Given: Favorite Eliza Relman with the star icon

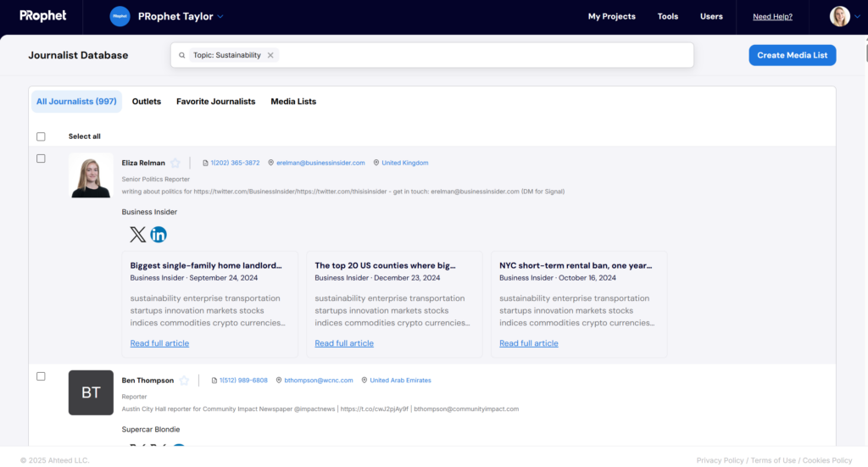Looking at the screenshot, I should [x=175, y=163].
